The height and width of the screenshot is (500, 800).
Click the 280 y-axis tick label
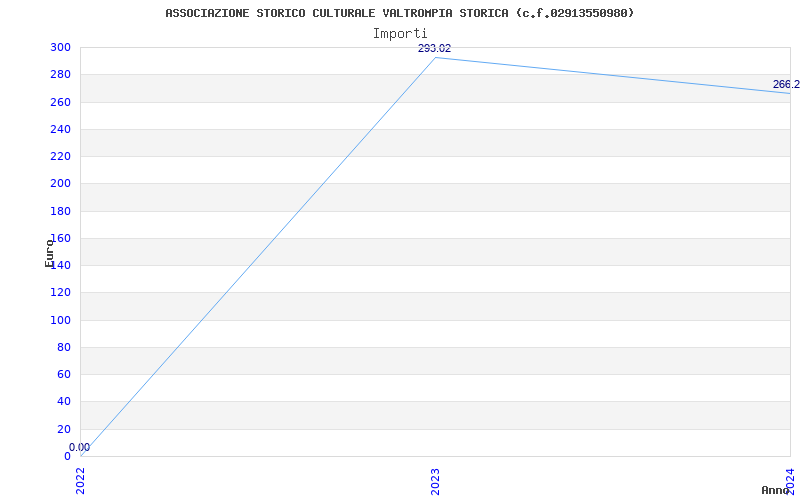point(60,74)
